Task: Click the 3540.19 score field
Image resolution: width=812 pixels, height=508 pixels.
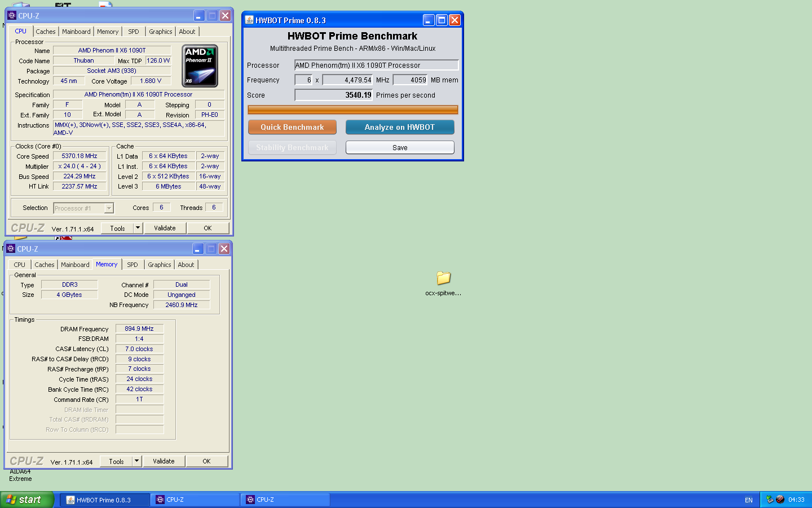Action: tap(334, 95)
